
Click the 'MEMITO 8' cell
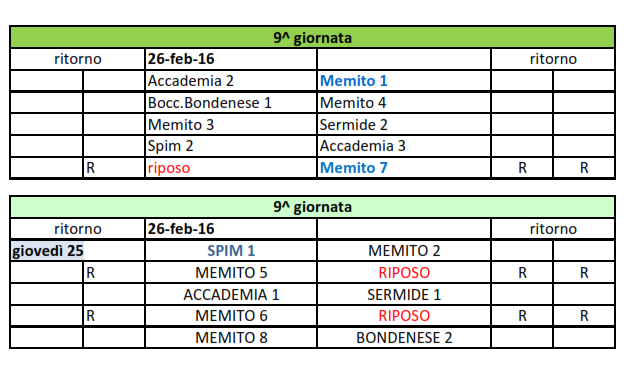pos(231,338)
